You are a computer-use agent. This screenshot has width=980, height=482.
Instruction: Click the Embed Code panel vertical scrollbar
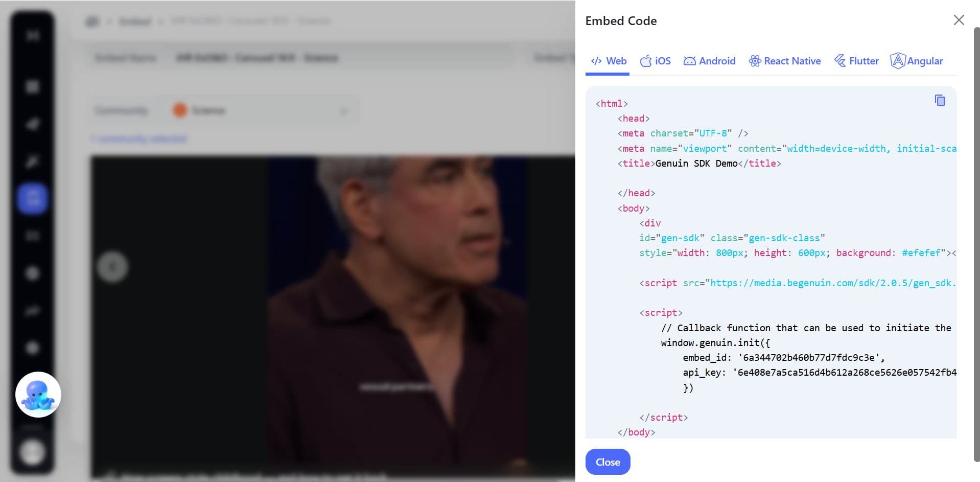[x=976, y=244]
